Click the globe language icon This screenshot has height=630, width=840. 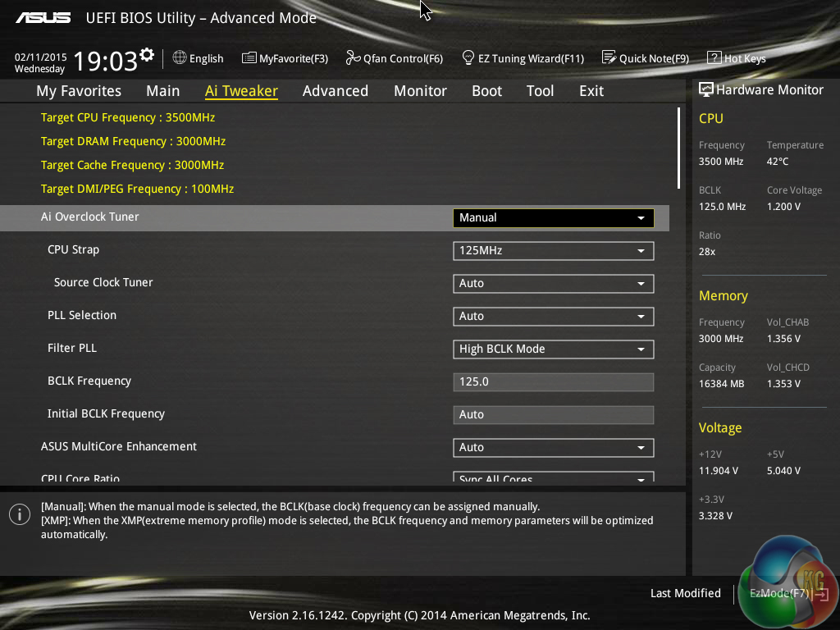[x=180, y=58]
